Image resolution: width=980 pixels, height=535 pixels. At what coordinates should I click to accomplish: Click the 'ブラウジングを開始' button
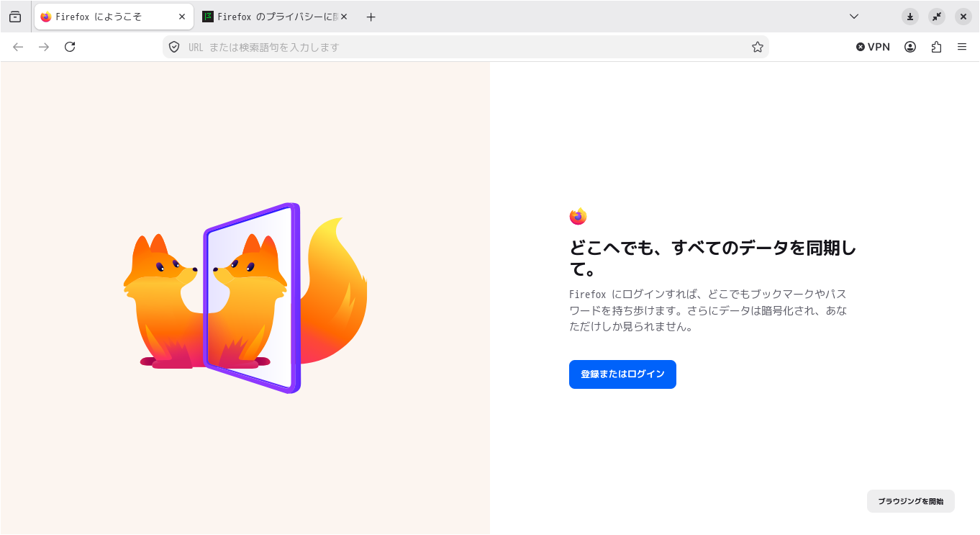911,501
